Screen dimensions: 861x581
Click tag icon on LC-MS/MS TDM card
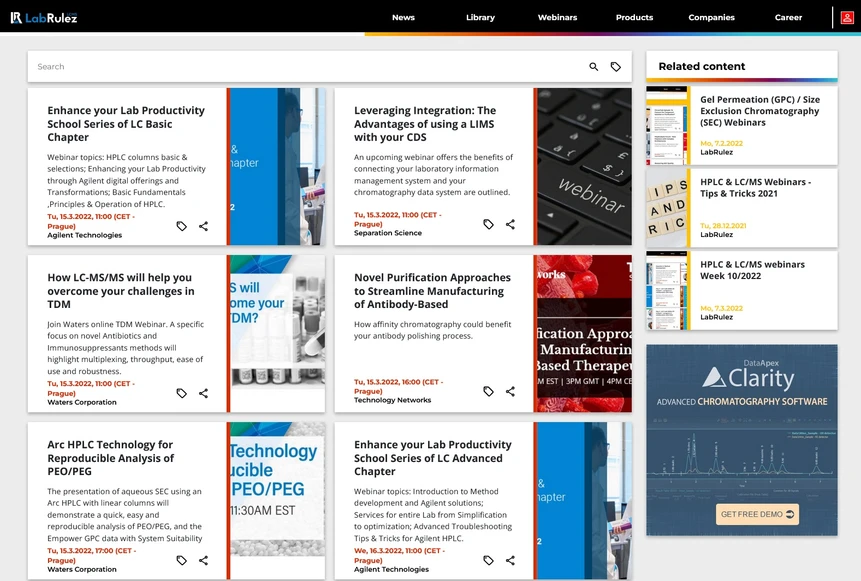pos(182,393)
